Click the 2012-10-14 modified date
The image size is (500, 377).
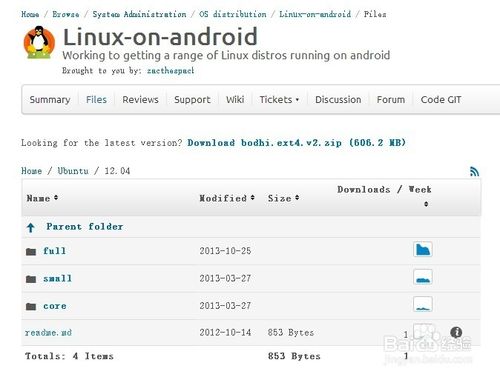pos(225,332)
